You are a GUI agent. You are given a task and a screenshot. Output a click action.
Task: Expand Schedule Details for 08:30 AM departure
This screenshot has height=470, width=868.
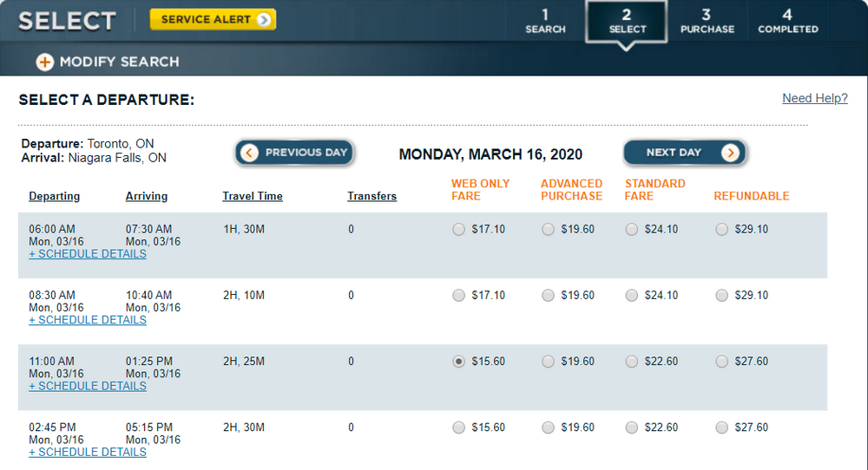tap(88, 320)
